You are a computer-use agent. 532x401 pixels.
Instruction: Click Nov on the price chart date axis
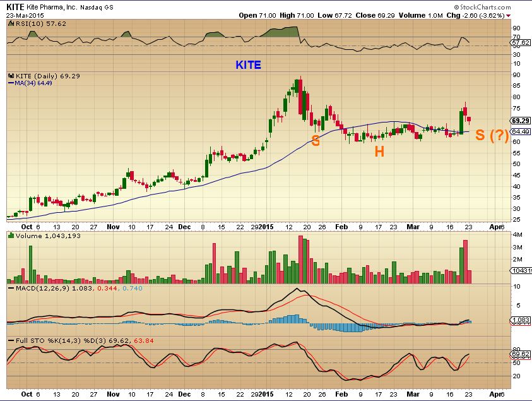(113, 227)
